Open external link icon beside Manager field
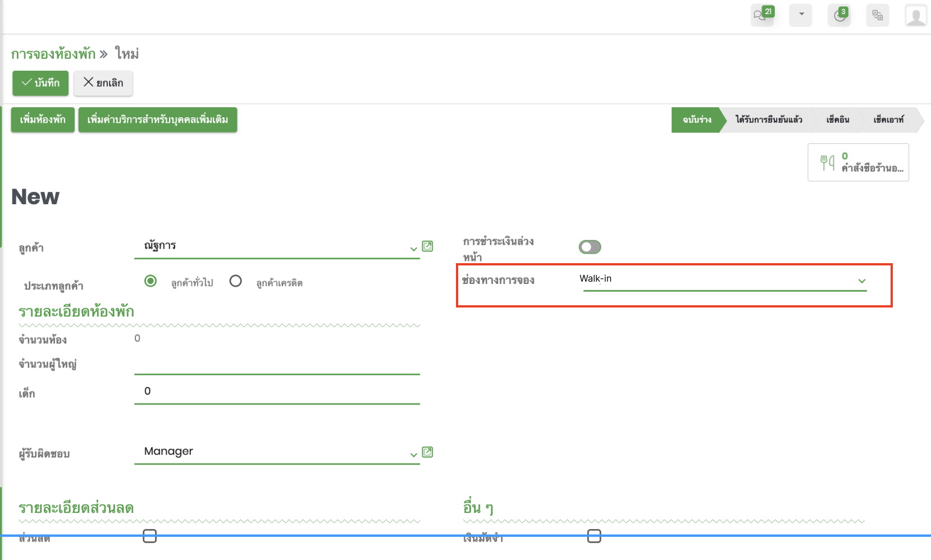Image resolution: width=931 pixels, height=560 pixels. click(427, 452)
